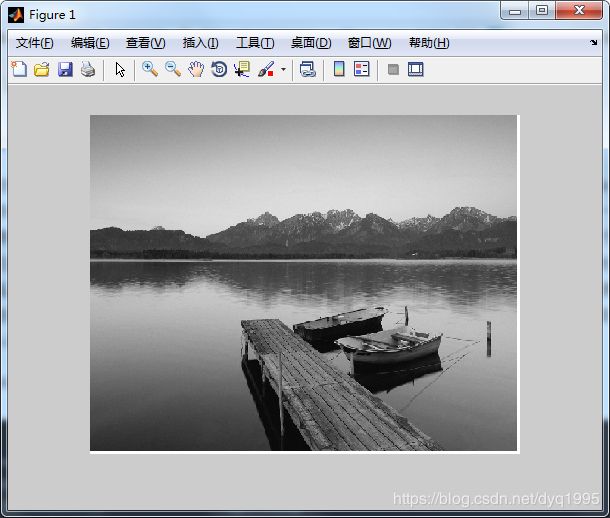Click the Show Plot Tools and dock icon
Screen dimensions: 610x518
pyautogui.click(x=415, y=70)
